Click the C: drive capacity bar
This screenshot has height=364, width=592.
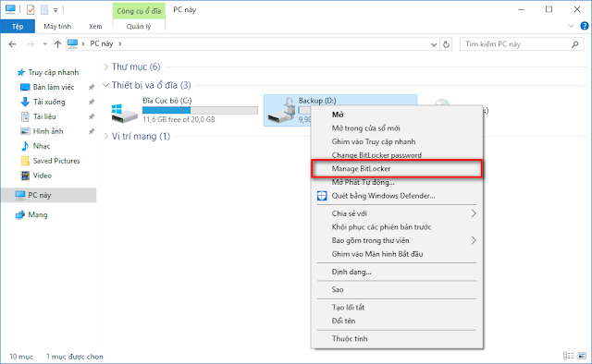200,110
